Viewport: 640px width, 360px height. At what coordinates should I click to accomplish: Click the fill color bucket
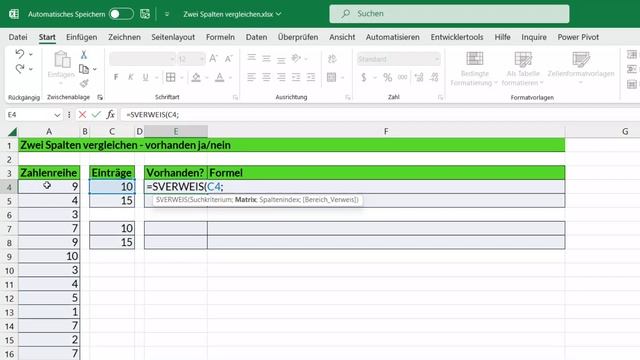pyautogui.click(x=196, y=77)
